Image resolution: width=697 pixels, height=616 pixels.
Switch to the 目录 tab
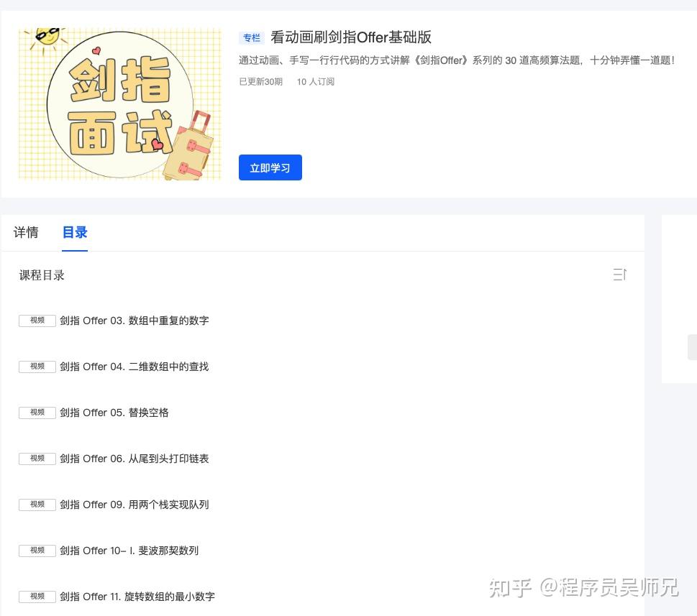[x=75, y=232]
